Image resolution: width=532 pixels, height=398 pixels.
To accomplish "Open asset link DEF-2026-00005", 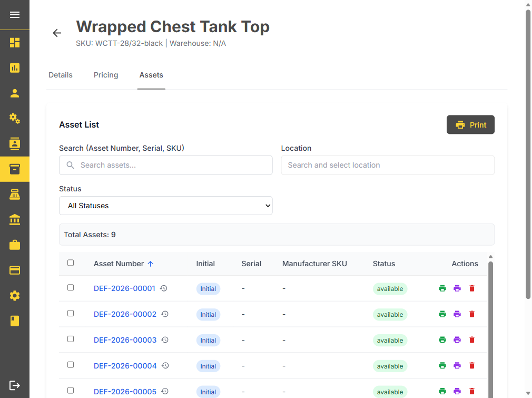I will [125, 392].
